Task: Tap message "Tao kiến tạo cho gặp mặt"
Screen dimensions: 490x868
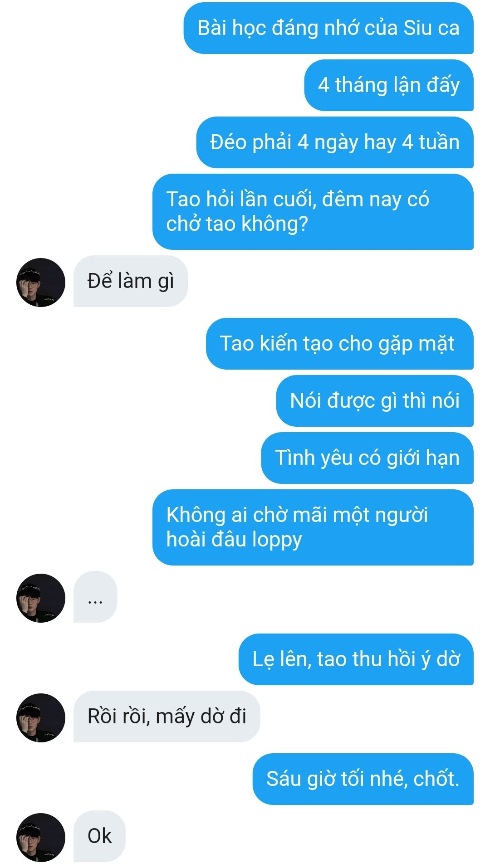Action: (x=340, y=344)
